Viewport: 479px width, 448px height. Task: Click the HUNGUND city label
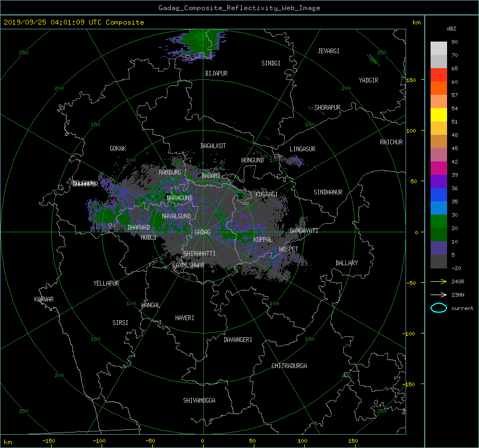tap(252, 160)
